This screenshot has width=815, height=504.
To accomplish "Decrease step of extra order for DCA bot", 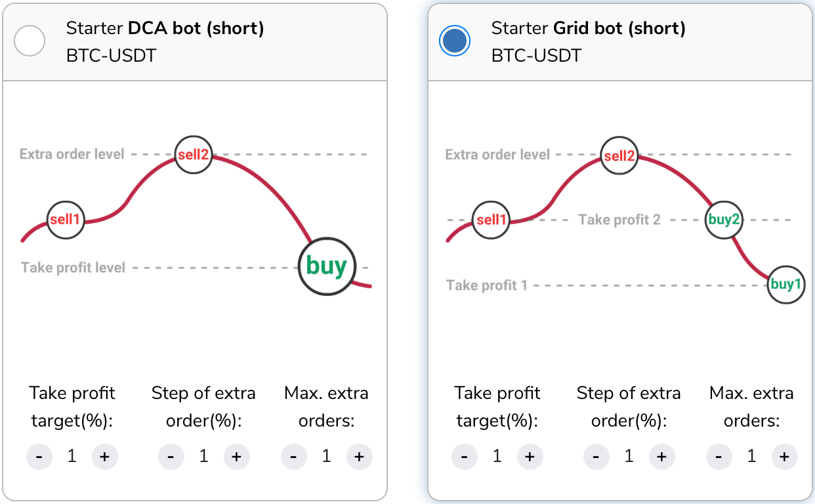I will pyautogui.click(x=171, y=457).
